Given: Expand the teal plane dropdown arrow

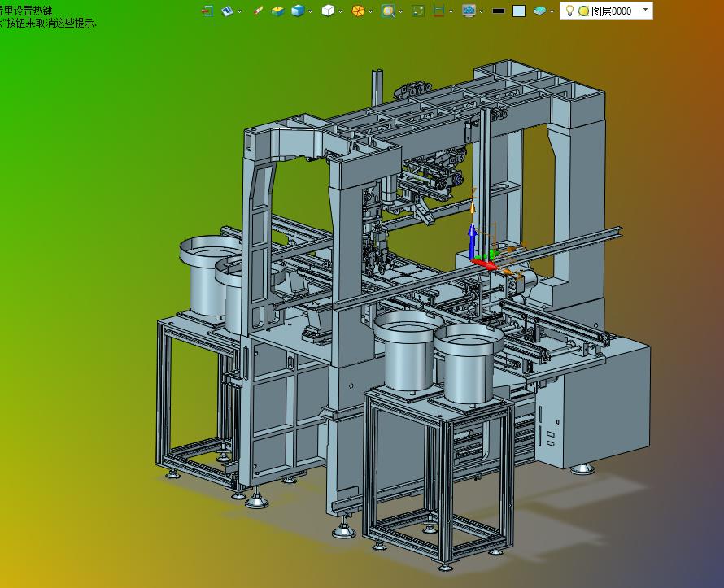Looking at the screenshot, I should (552, 11).
